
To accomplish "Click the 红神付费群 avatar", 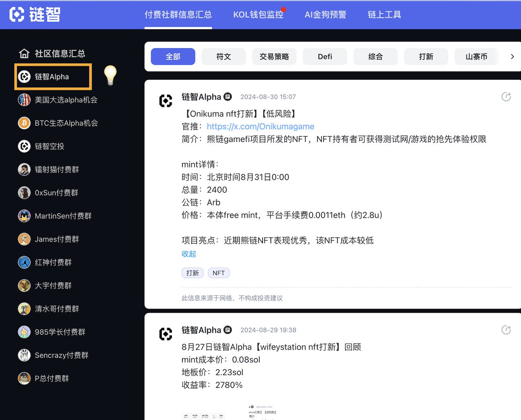I will pos(24,262).
